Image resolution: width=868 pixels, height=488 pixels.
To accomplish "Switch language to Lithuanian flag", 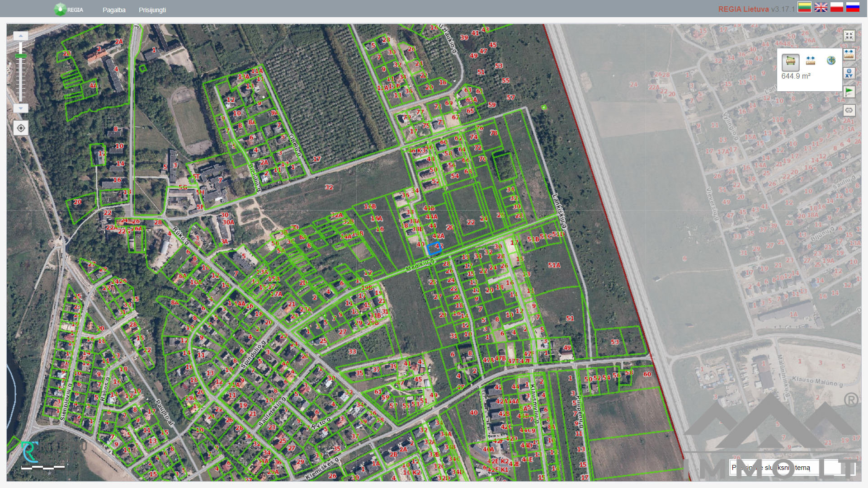I will coord(804,7).
